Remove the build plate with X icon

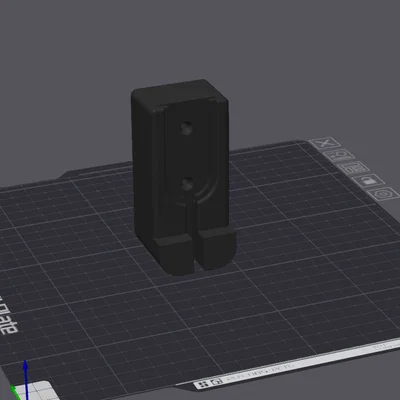(x=325, y=143)
